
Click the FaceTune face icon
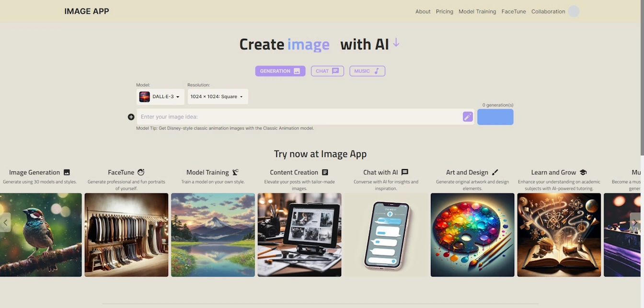pos(141,172)
